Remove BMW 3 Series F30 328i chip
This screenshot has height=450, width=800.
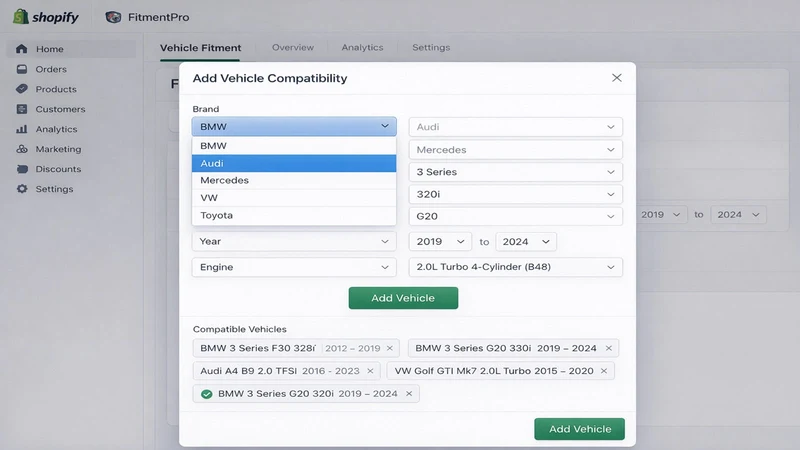(390, 348)
